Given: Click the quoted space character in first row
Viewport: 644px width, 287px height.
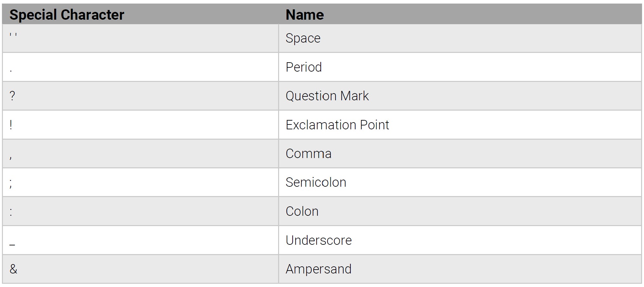Looking at the screenshot, I should pyautogui.click(x=13, y=35).
